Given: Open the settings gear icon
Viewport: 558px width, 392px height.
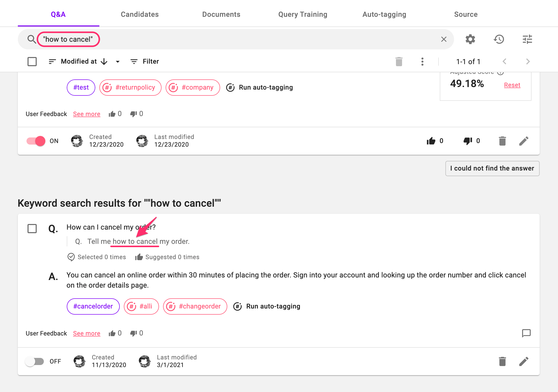Looking at the screenshot, I should 470,39.
